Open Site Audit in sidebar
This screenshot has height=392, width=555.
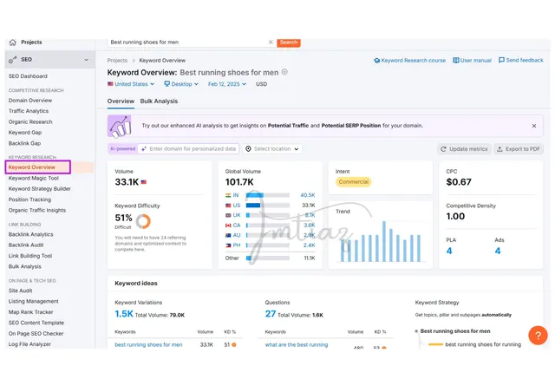[x=20, y=291]
